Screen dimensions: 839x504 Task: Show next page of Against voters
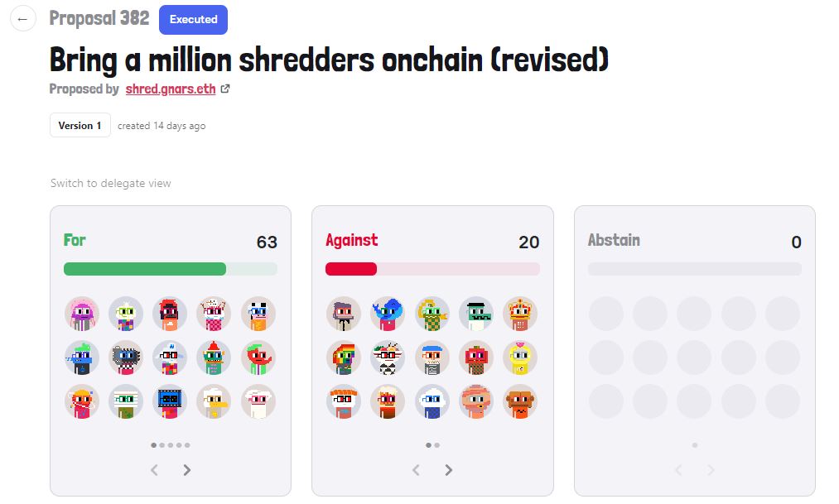pyautogui.click(x=448, y=470)
